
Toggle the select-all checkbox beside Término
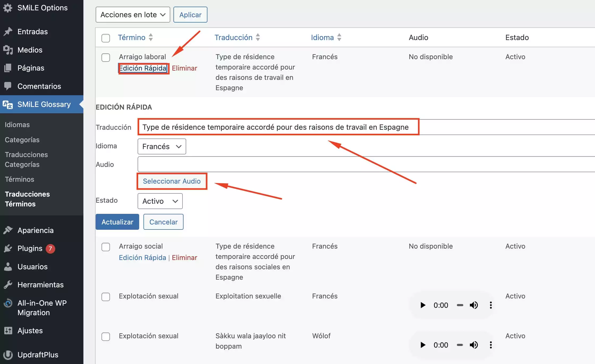[x=106, y=38]
